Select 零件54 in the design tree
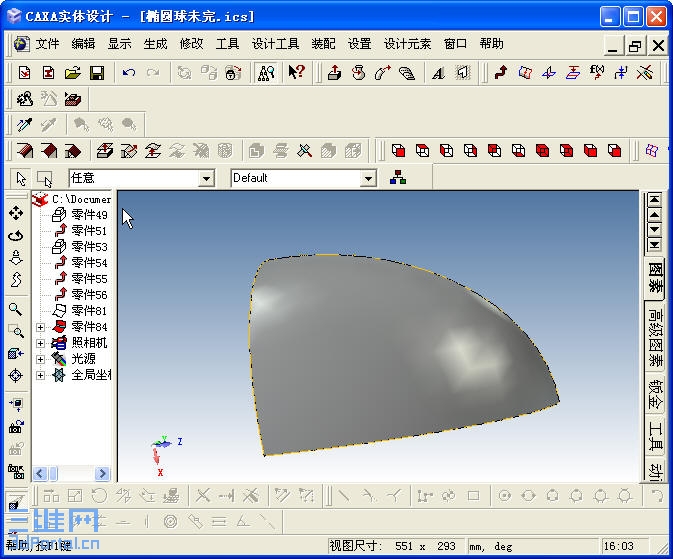The image size is (673, 559). [x=89, y=262]
